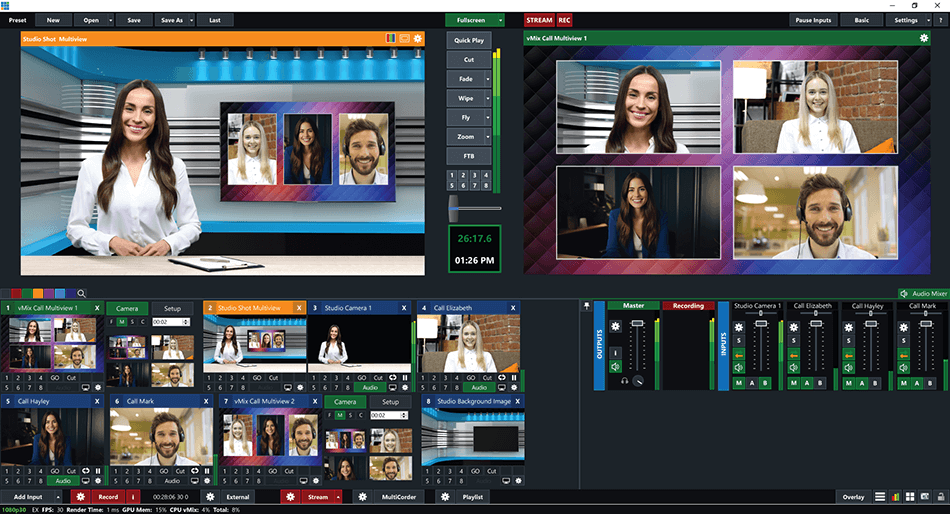Expand the Fade transition dropdown arrow
This screenshot has width=950, height=514.
tap(488, 79)
